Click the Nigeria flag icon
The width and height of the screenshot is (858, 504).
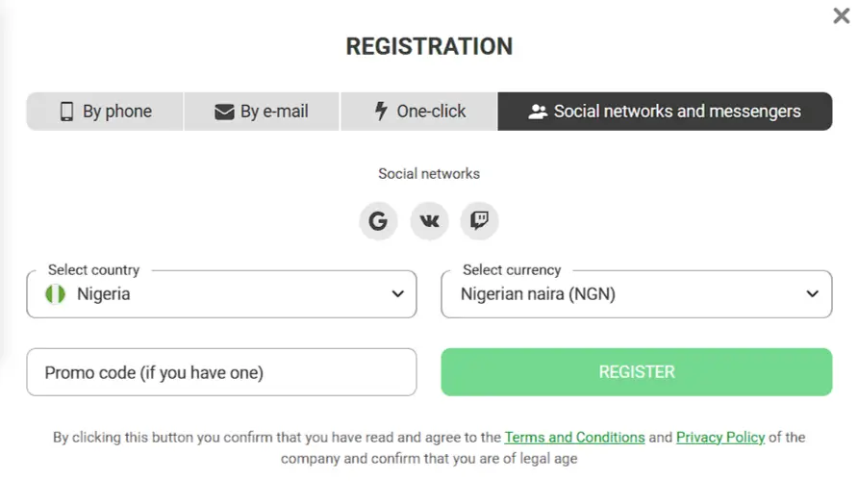tap(56, 294)
